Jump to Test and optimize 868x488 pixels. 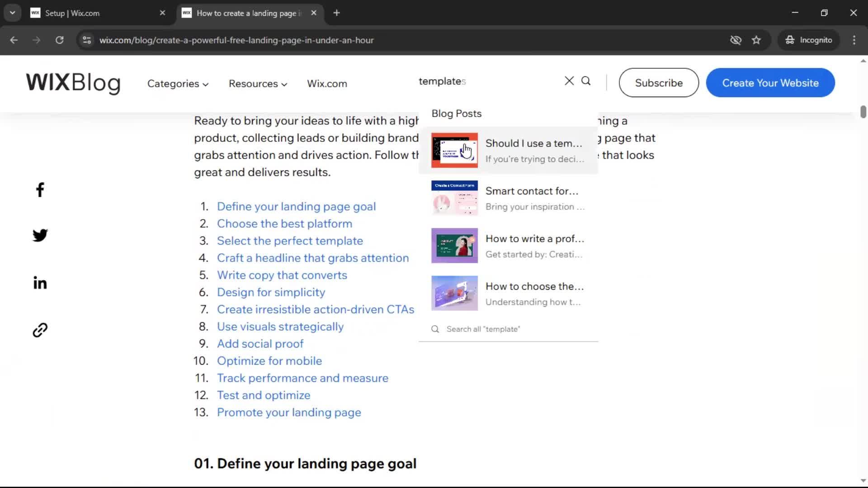(x=264, y=395)
